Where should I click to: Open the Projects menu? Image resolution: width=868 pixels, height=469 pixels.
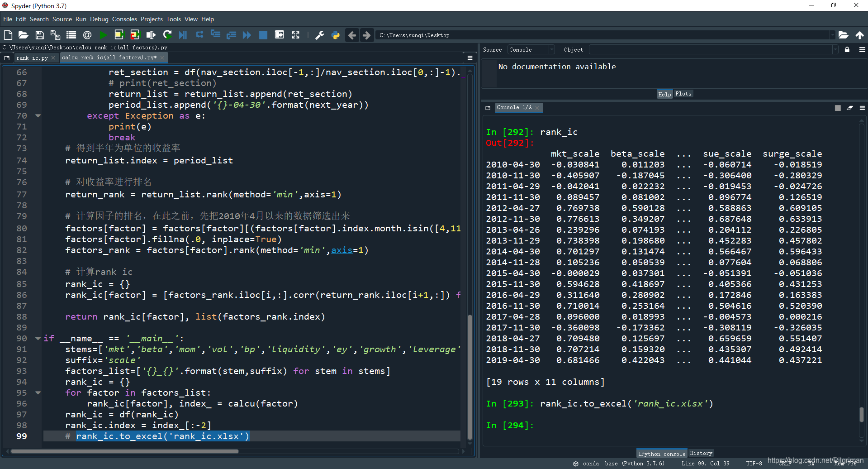click(x=152, y=19)
